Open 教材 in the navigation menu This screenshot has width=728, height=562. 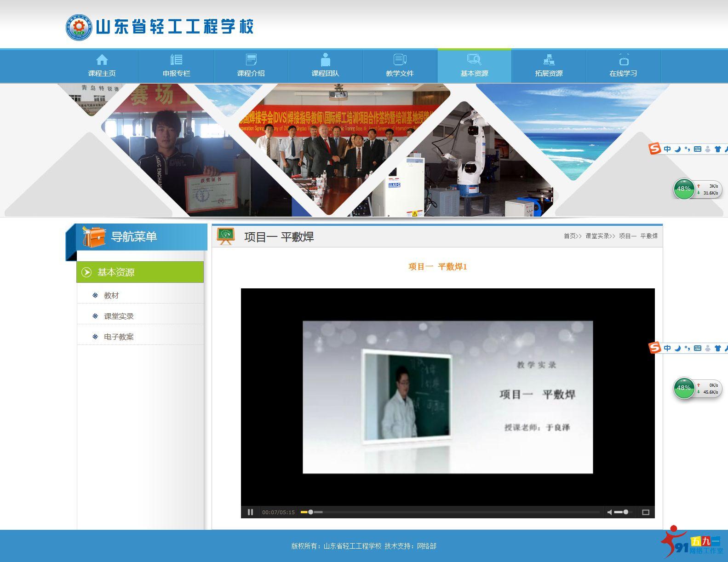coord(111,295)
